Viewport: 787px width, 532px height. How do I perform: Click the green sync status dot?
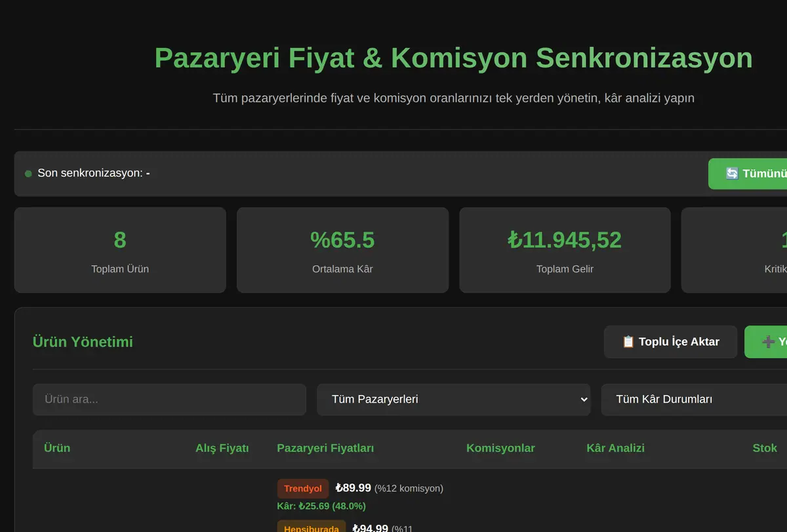[28, 174]
